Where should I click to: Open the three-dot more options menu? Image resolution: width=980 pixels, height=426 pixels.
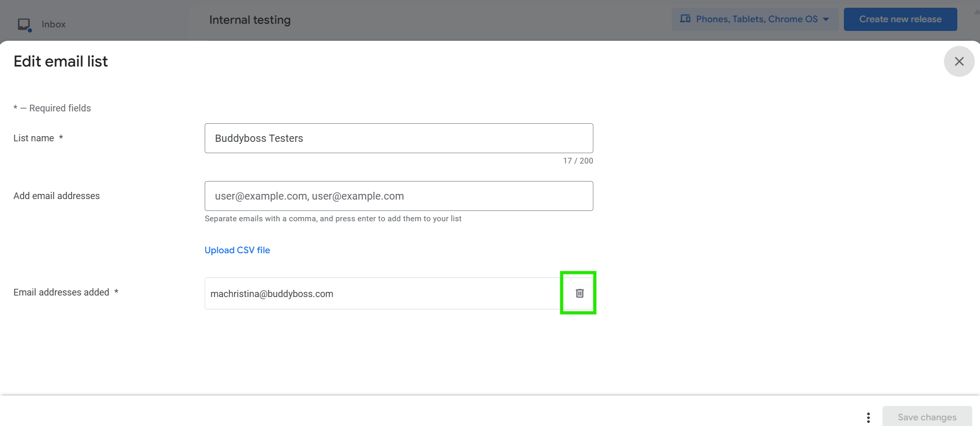point(868,417)
